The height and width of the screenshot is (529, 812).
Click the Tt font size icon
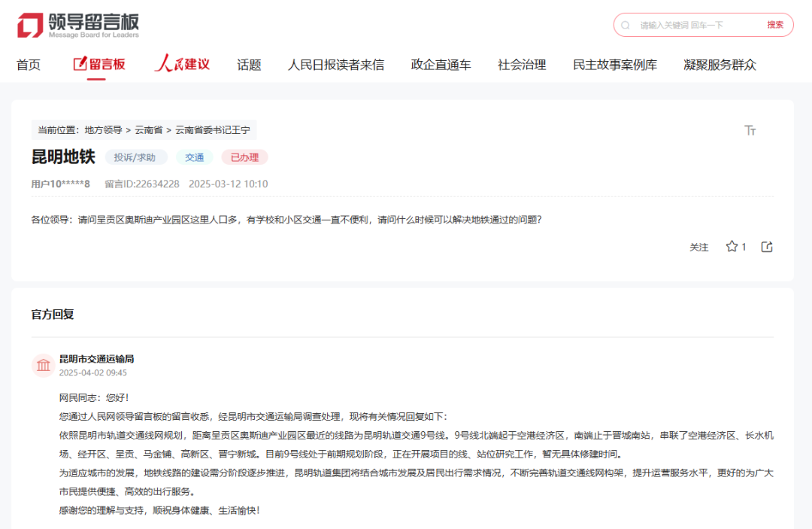(x=750, y=129)
